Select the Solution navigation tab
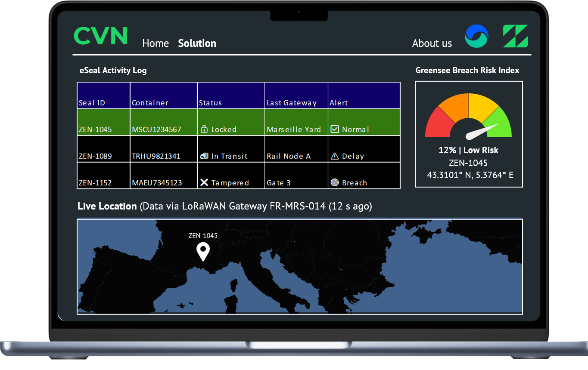The image size is (588, 370). click(x=197, y=43)
